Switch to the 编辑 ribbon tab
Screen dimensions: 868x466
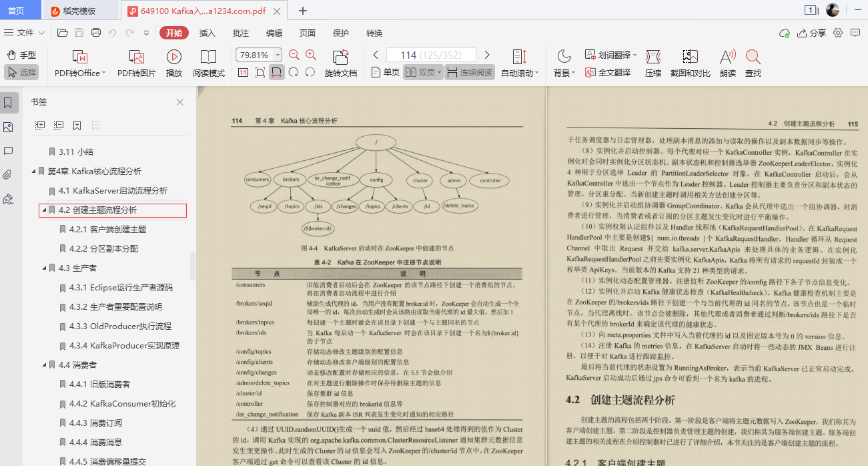pos(274,33)
